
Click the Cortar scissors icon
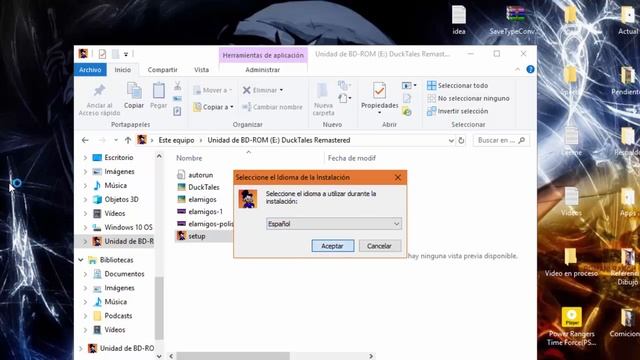(x=178, y=86)
